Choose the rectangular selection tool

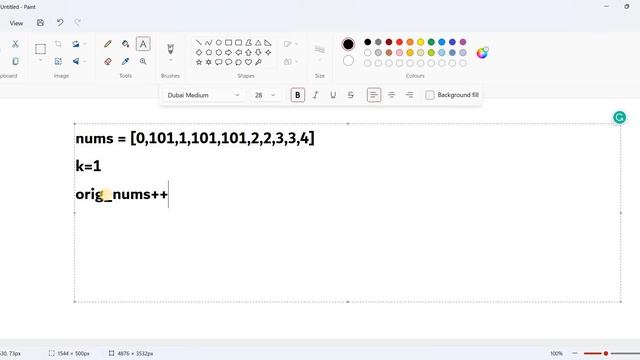click(x=40, y=49)
